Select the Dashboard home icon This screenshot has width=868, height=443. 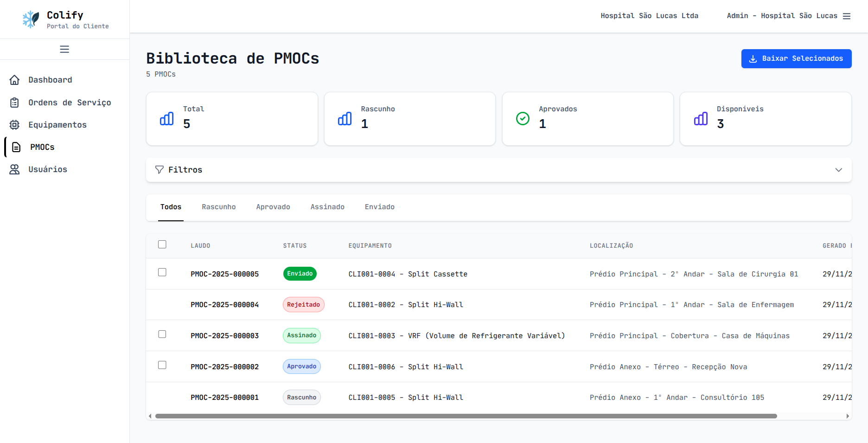(14, 80)
